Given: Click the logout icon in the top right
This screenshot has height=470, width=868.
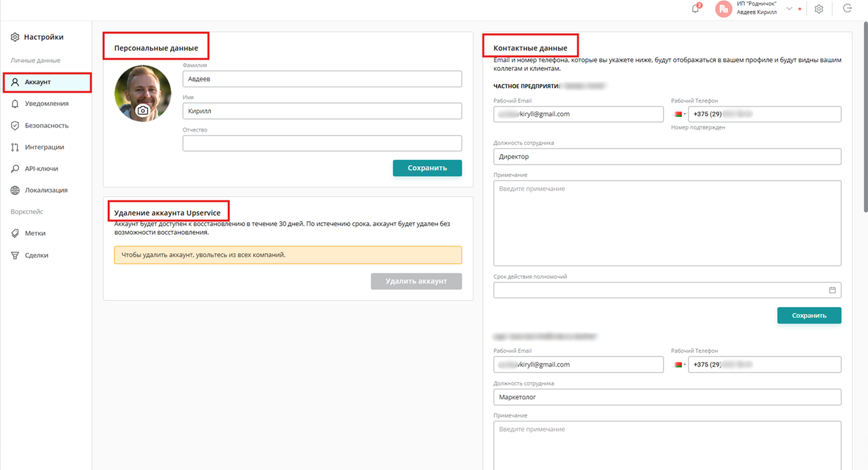Looking at the screenshot, I should [x=847, y=9].
